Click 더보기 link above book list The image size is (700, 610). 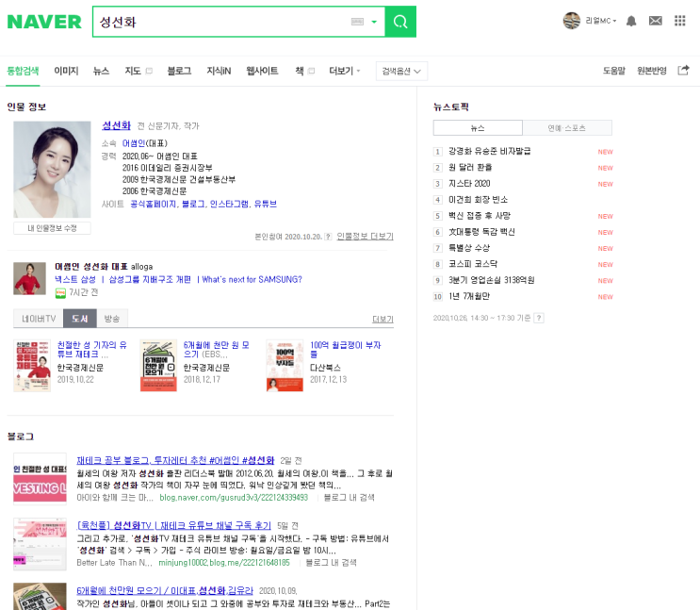[x=383, y=319]
